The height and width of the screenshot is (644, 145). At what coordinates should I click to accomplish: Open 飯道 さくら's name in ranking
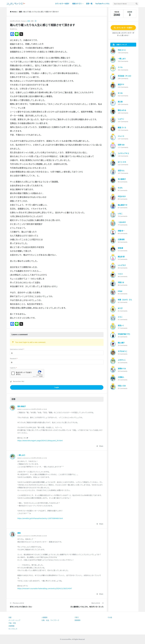tap(122, 127)
